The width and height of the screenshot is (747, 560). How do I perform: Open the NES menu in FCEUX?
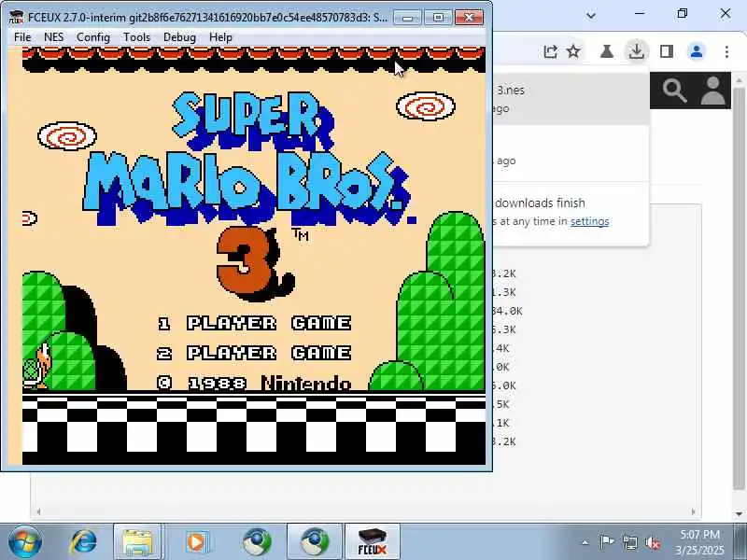[x=53, y=37]
